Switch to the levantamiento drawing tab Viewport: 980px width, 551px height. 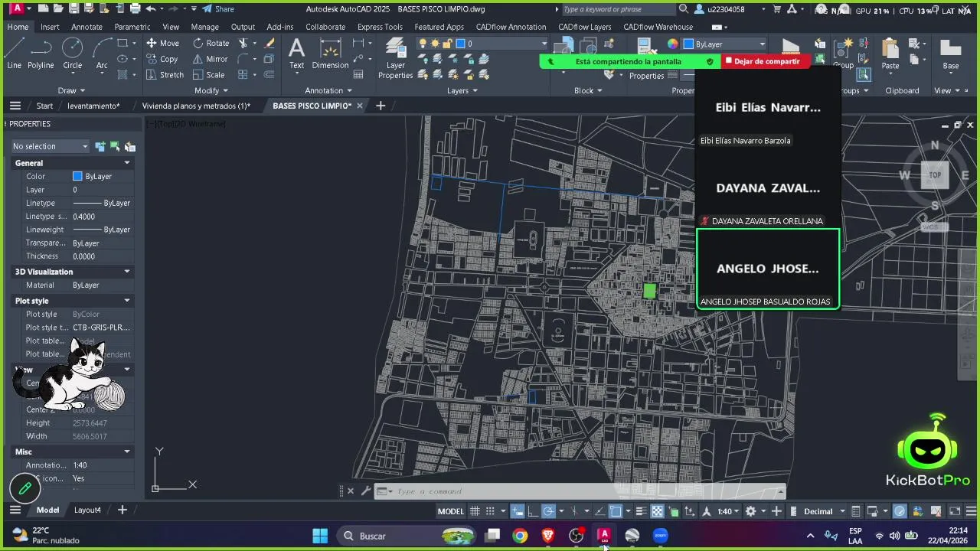pyautogui.click(x=93, y=106)
